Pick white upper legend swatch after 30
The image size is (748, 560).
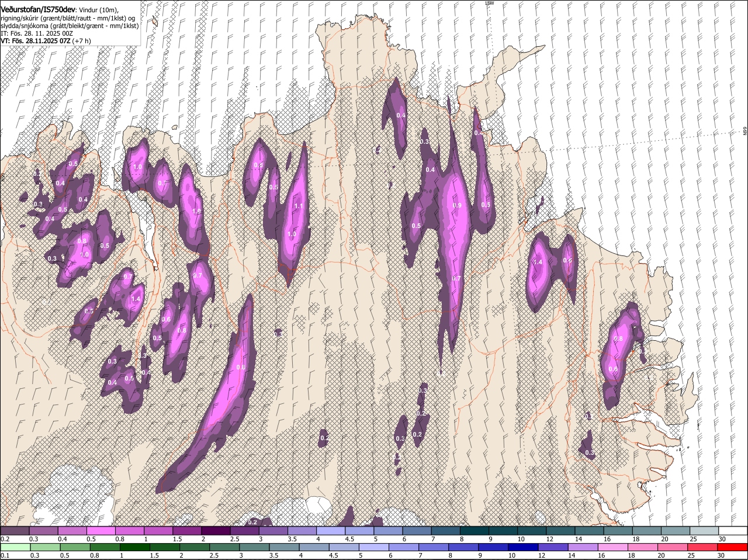[x=733, y=531]
